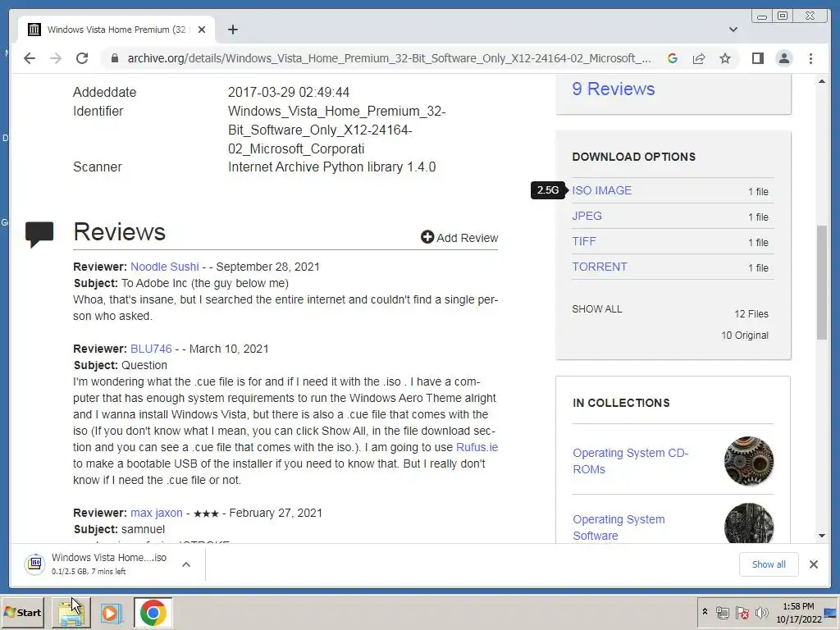Close the downloads bar
This screenshot has height=630, width=840.
[x=813, y=564]
